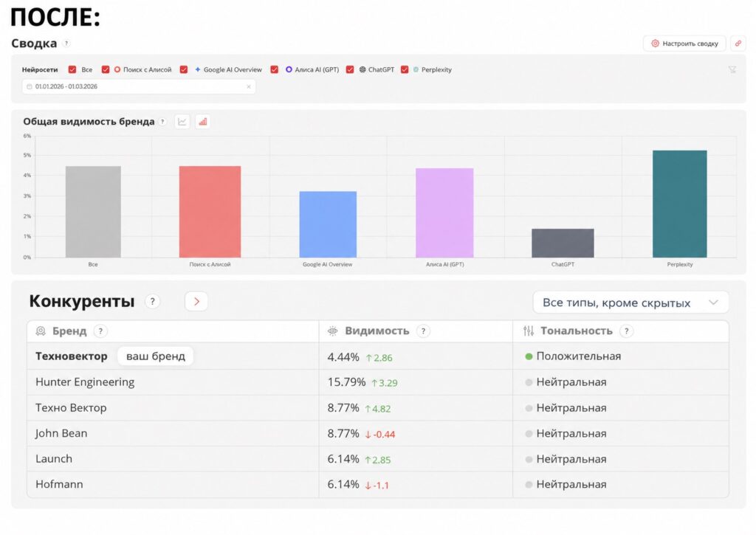
Task: Click help icon in Тональность column header
Action: 626,331
